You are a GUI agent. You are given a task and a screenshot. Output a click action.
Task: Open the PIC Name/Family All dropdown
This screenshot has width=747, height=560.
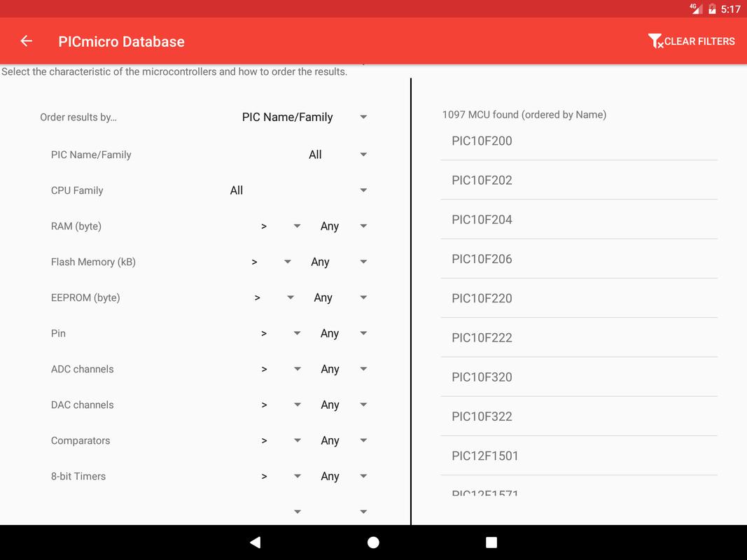(x=337, y=154)
